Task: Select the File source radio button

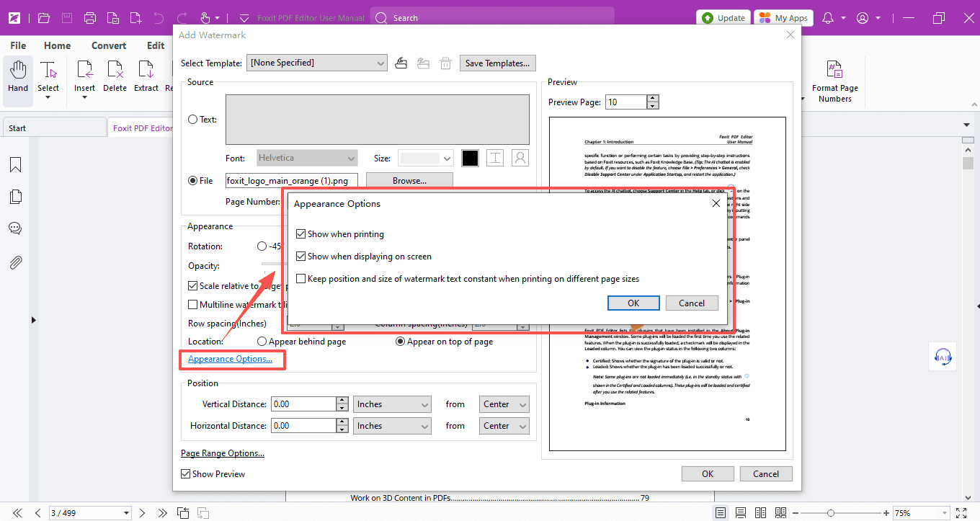Action: tap(193, 181)
